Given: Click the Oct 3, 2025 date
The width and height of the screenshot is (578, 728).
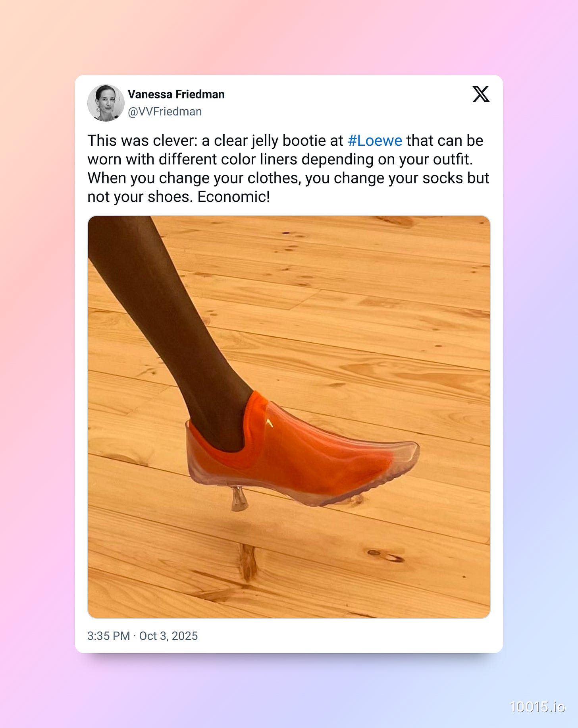Looking at the screenshot, I should point(168,636).
